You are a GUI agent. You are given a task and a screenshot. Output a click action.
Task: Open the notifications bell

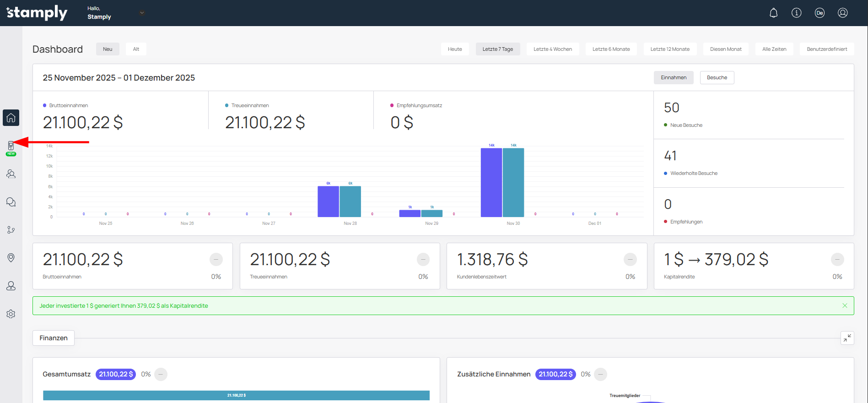point(773,13)
